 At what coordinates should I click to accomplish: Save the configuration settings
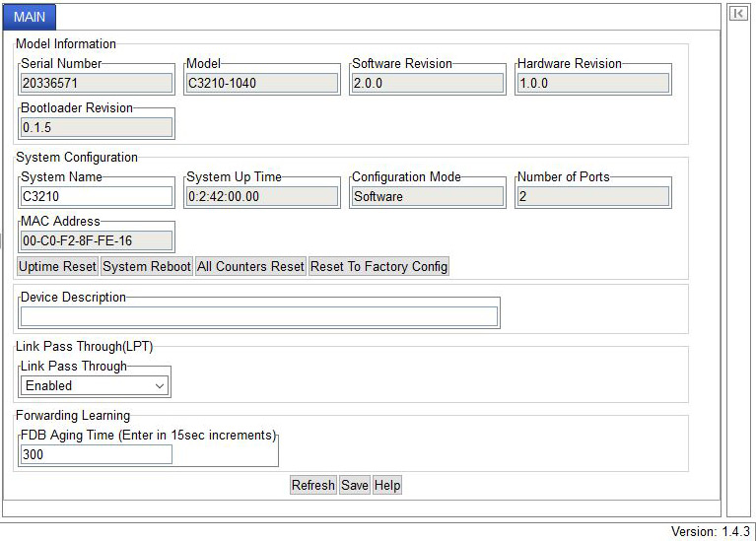coord(355,485)
